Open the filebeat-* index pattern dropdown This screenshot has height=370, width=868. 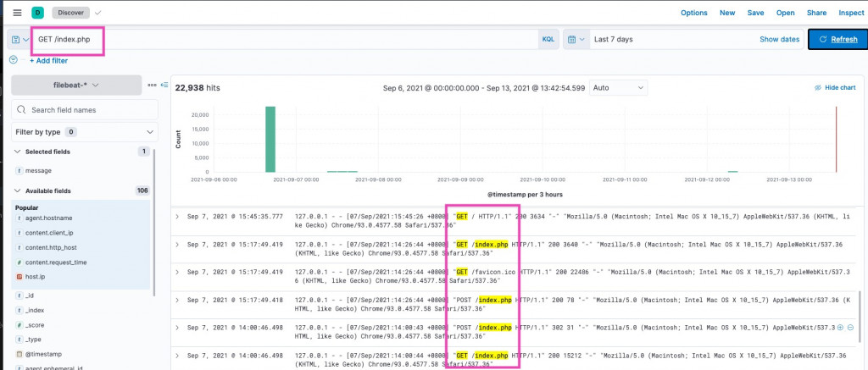tap(76, 86)
